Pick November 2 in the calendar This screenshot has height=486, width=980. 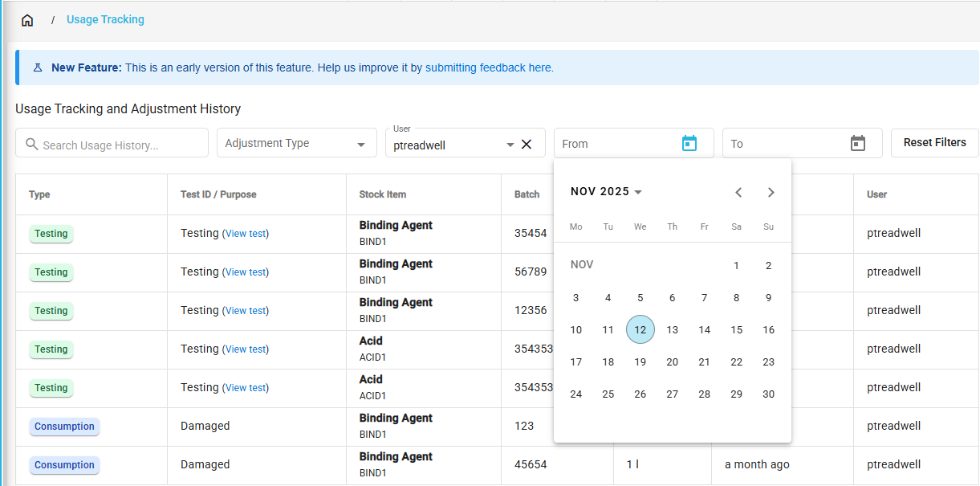click(769, 265)
